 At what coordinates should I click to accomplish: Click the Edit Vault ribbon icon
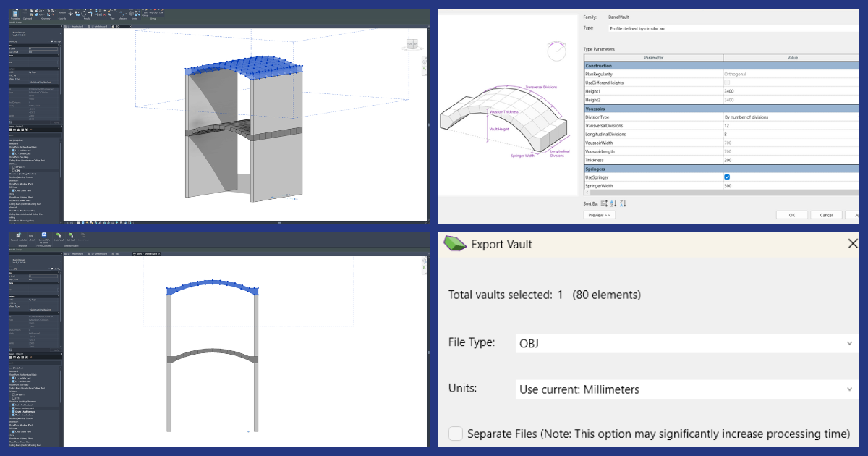(70, 236)
